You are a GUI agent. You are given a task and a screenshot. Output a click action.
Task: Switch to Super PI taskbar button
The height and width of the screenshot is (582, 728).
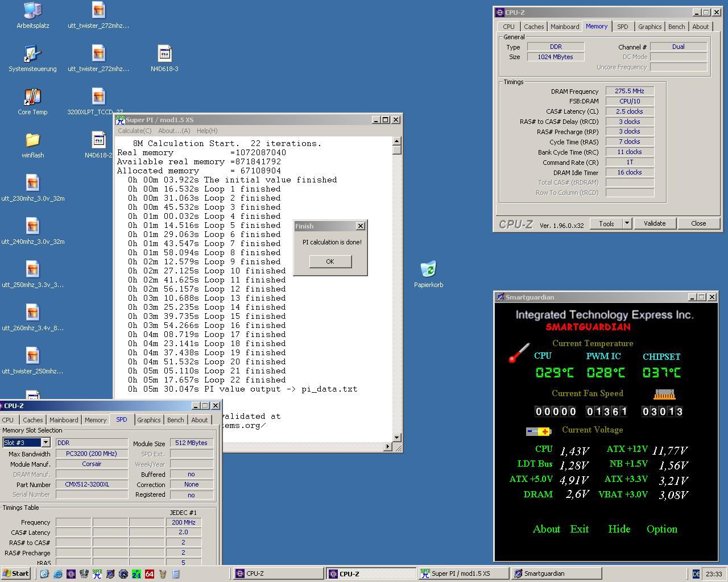[462, 574]
